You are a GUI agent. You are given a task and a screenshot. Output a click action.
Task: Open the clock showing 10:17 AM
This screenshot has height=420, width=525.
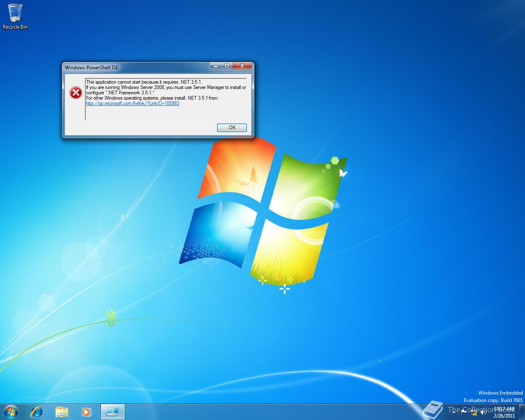click(504, 412)
